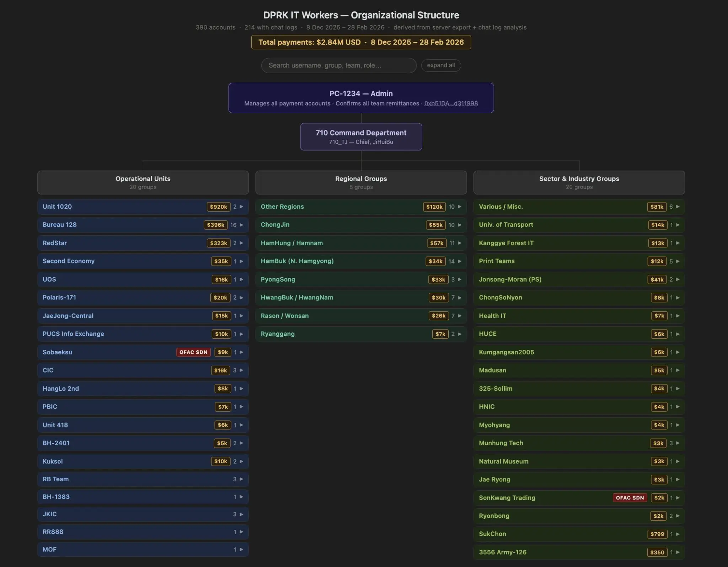Expand the Unit 1020 member list
728x567 pixels.
pos(241,207)
